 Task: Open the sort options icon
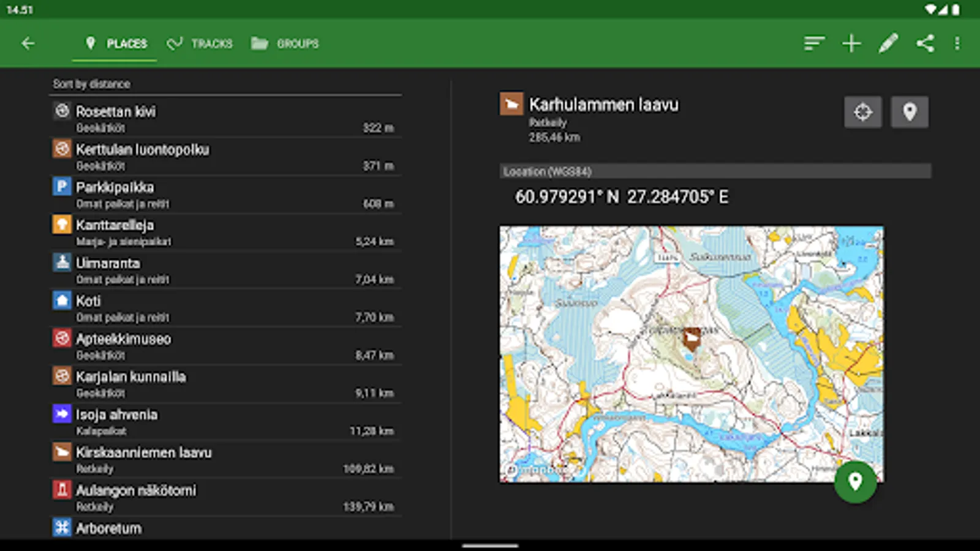pyautogui.click(x=814, y=43)
